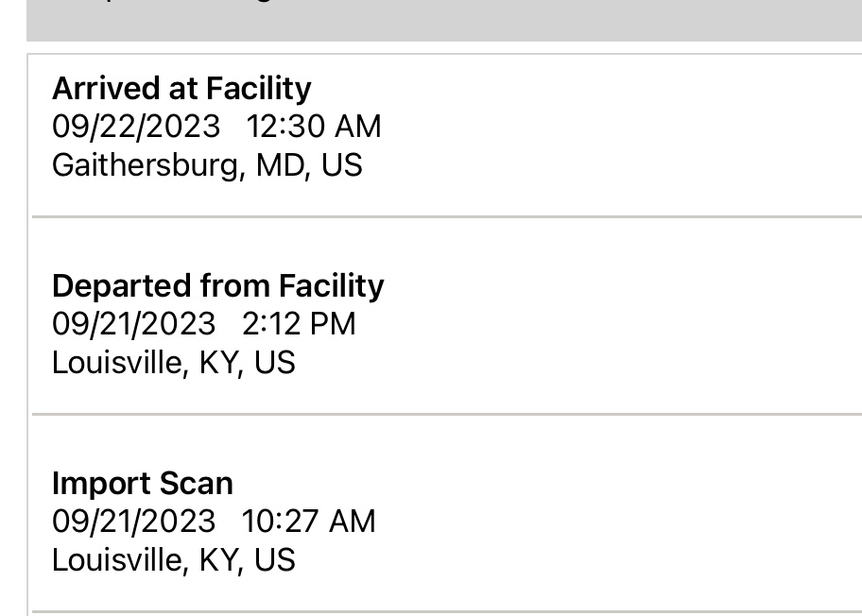Click divider between Arrived and Departed entries
This screenshot has width=862, height=616.
[x=447, y=216]
